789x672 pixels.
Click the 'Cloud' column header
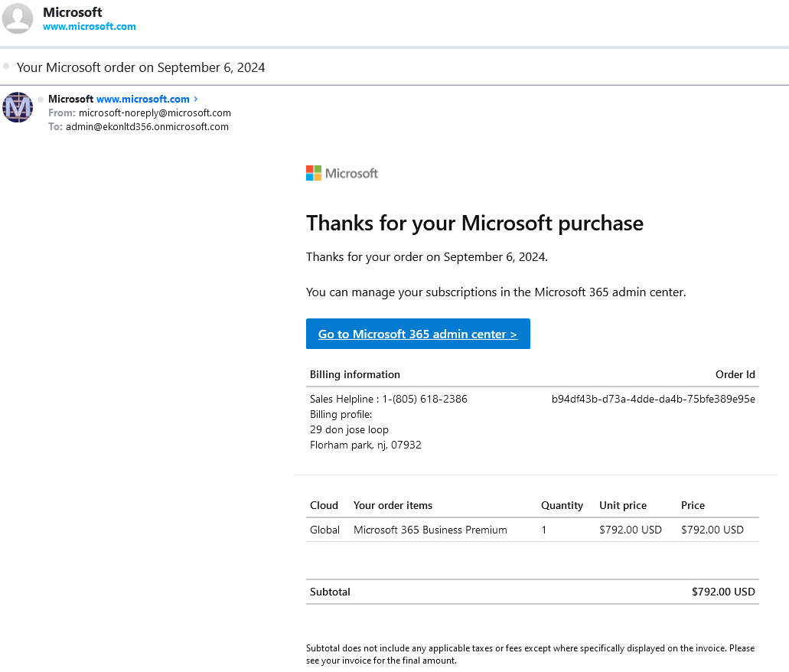tap(324, 505)
